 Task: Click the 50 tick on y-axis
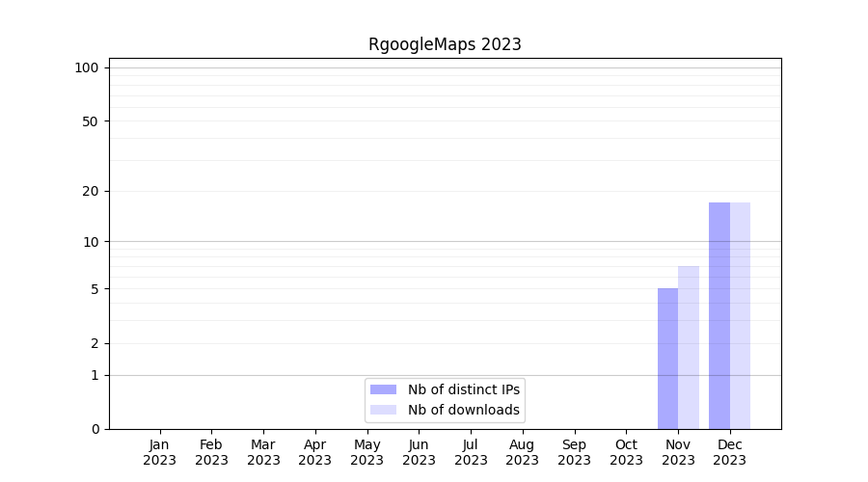91,121
